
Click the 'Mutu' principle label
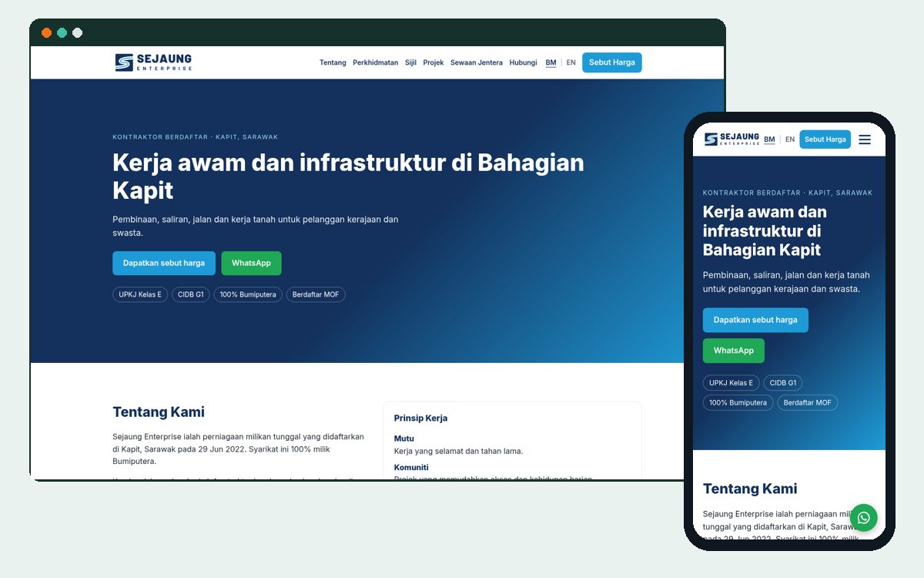[x=404, y=439]
